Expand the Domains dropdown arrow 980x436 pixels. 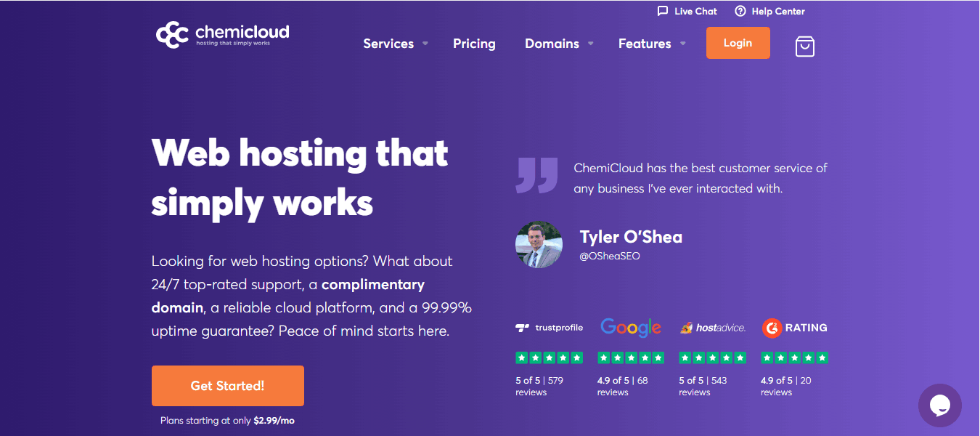591,44
